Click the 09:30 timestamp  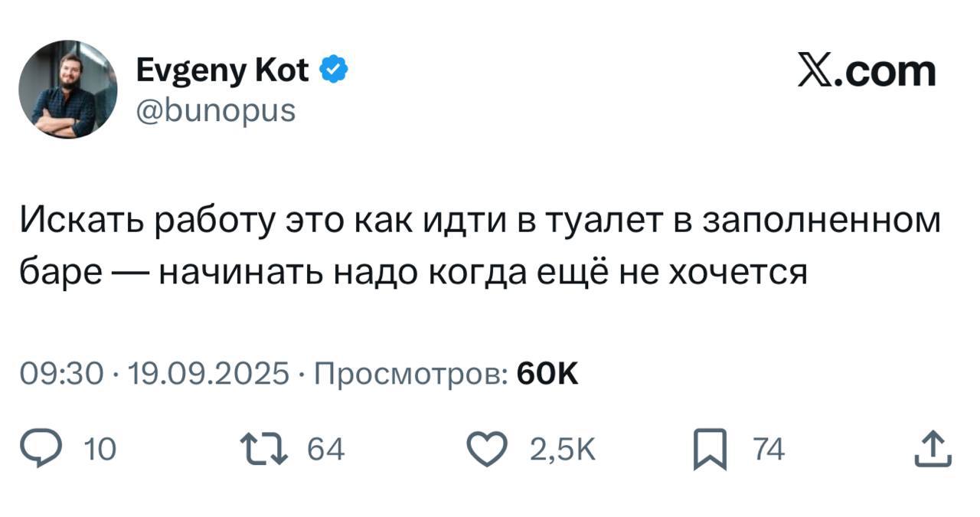61,375
